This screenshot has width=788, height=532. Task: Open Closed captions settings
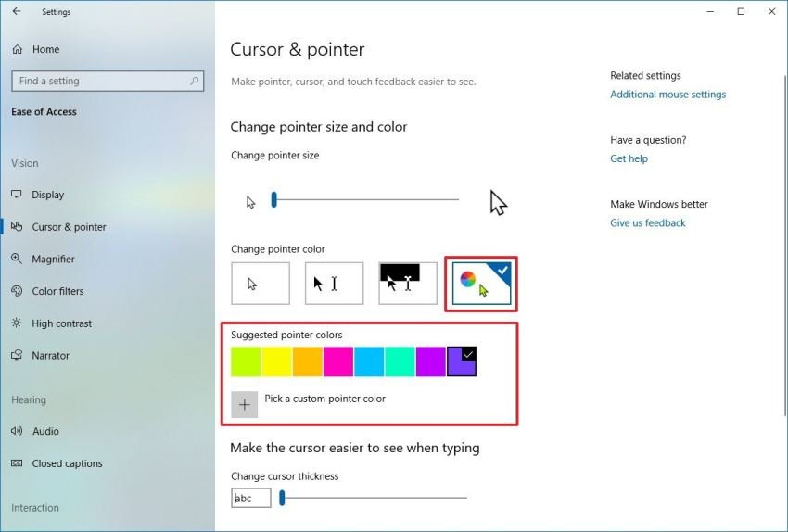point(67,463)
